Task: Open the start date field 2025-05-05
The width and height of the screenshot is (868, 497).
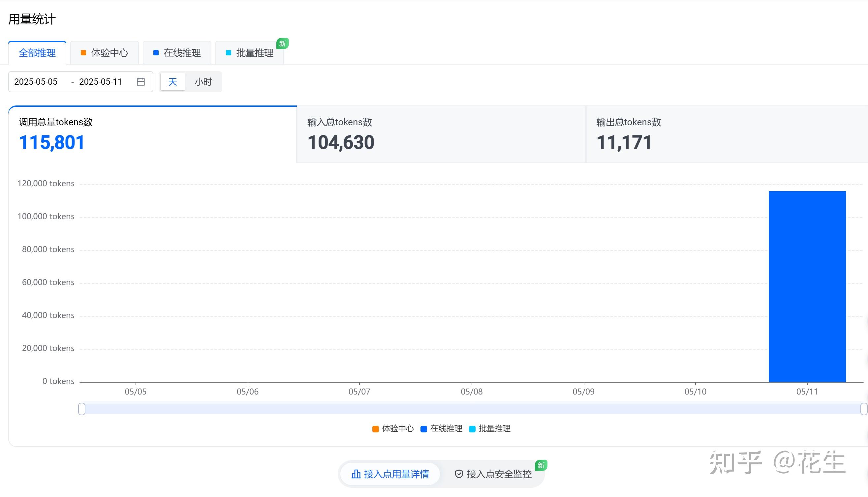Action: [x=36, y=82]
